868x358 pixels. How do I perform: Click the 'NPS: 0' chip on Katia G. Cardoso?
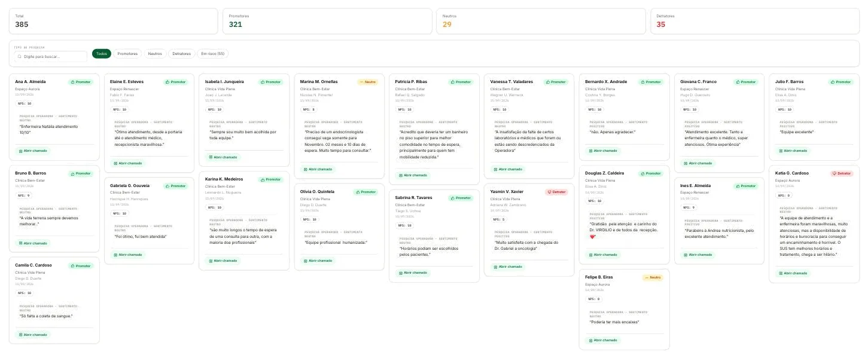[784, 195]
